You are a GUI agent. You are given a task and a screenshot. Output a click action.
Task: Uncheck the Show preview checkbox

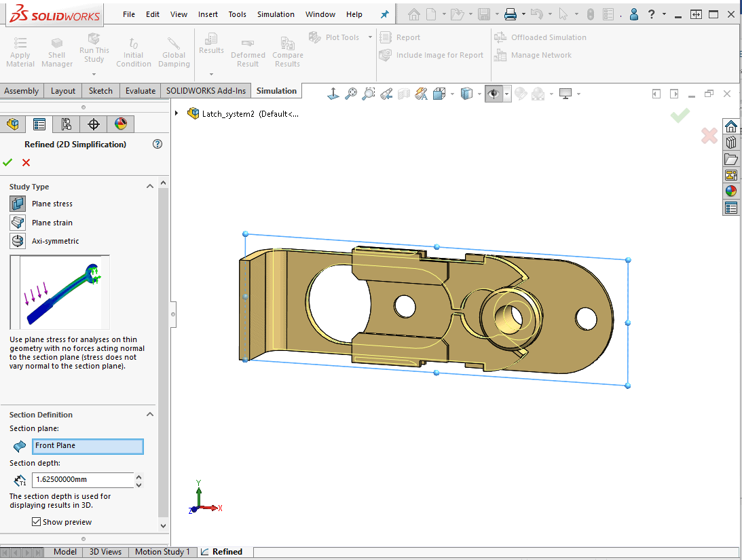click(x=37, y=522)
